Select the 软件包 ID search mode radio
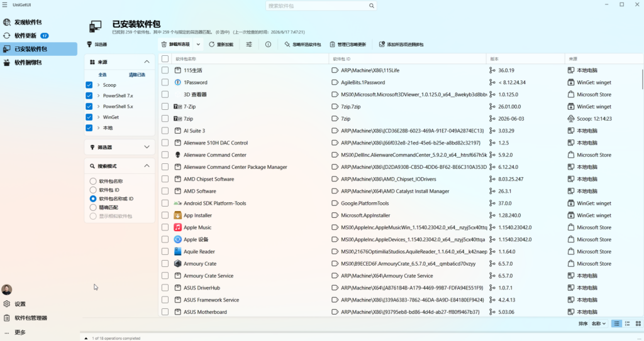The width and height of the screenshot is (644, 341). [93, 190]
